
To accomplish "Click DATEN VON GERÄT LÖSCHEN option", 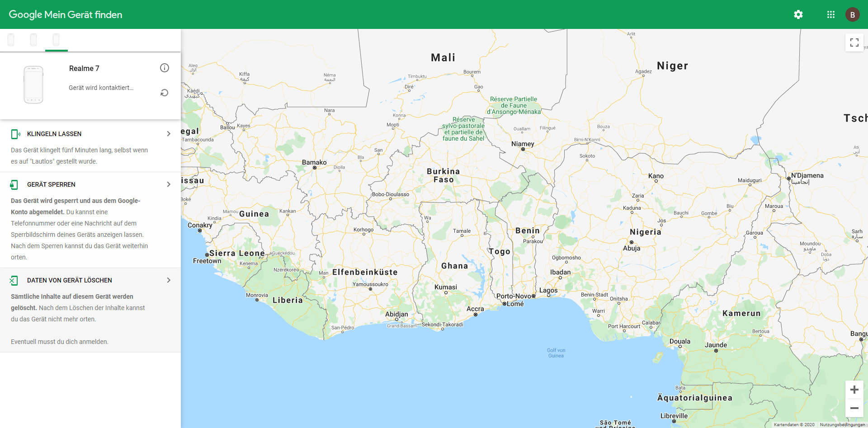I will coord(70,280).
